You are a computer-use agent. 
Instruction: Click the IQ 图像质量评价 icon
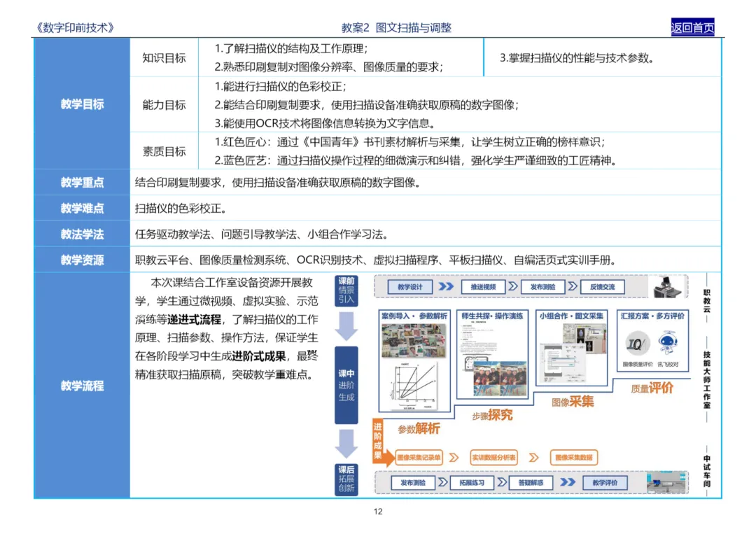(637, 344)
